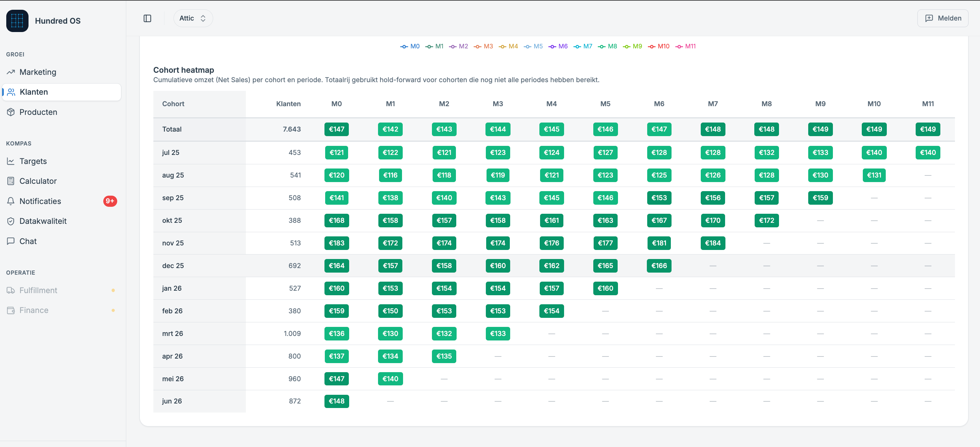Click the Datakwaliteit shield icon
The height and width of the screenshot is (447, 980).
(x=11, y=221)
